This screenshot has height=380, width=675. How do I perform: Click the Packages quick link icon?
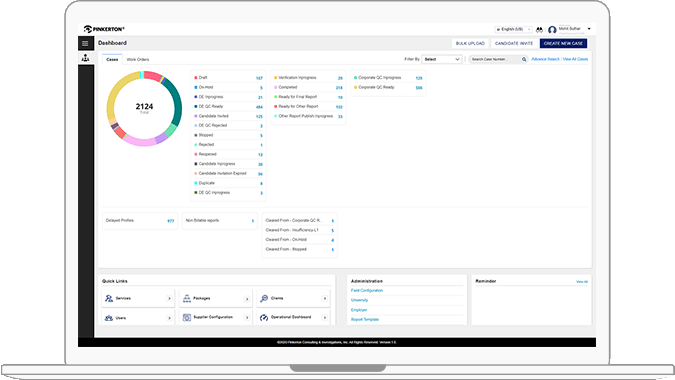point(186,298)
